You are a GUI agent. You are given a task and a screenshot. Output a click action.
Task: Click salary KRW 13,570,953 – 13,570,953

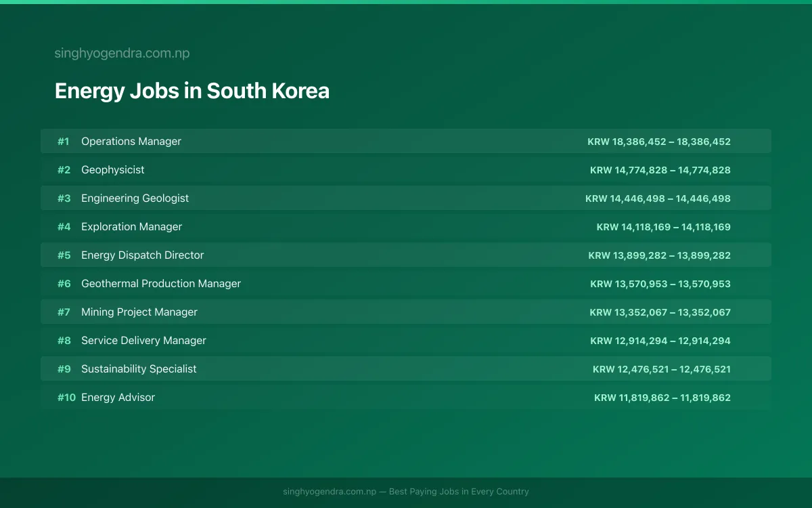coord(660,284)
